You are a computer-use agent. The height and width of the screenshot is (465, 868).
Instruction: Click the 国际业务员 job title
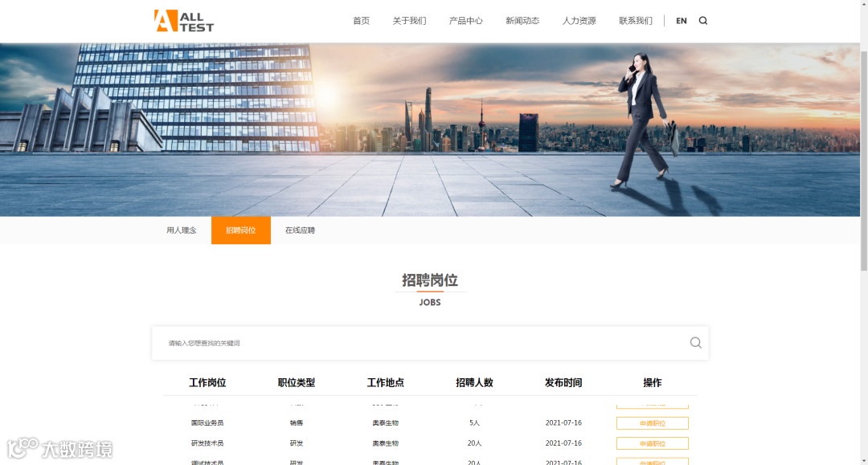point(207,423)
